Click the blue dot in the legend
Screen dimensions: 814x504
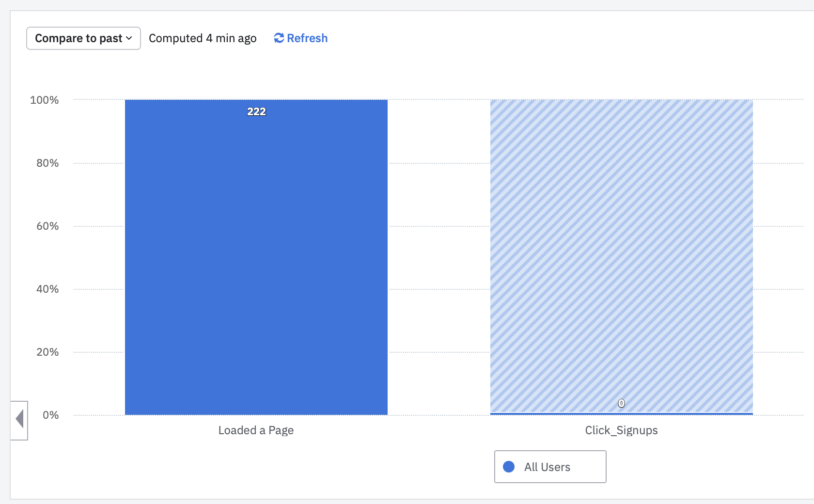click(509, 467)
